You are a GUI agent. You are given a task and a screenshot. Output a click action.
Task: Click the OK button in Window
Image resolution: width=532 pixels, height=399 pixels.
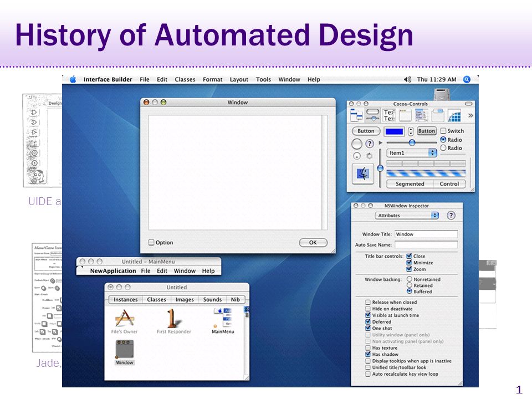click(313, 242)
